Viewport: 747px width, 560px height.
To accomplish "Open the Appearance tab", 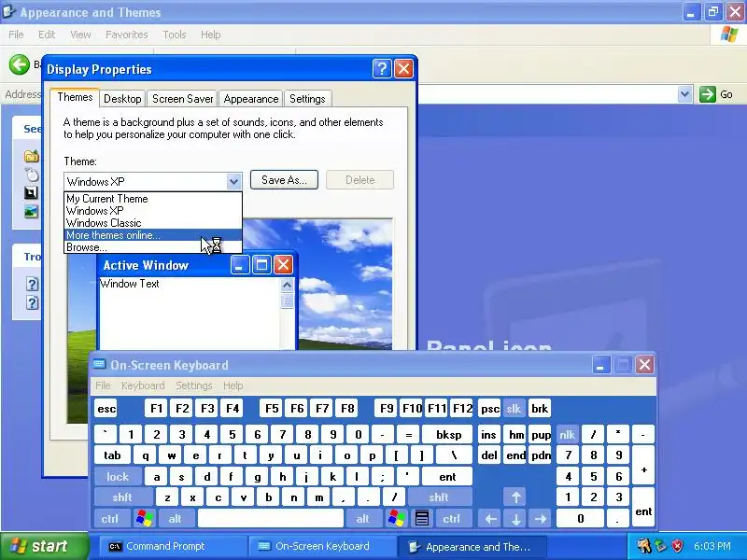I will tap(251, 99).
